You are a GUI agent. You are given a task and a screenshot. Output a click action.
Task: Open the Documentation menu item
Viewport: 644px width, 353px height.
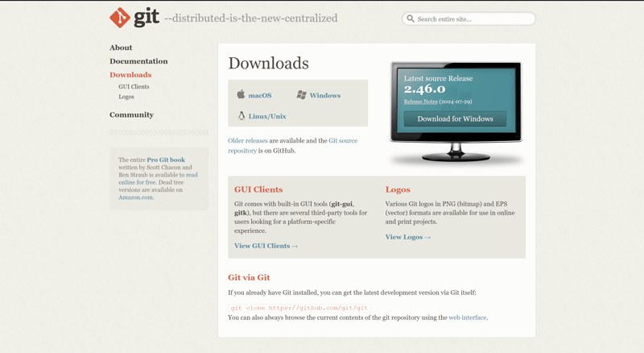138,61
